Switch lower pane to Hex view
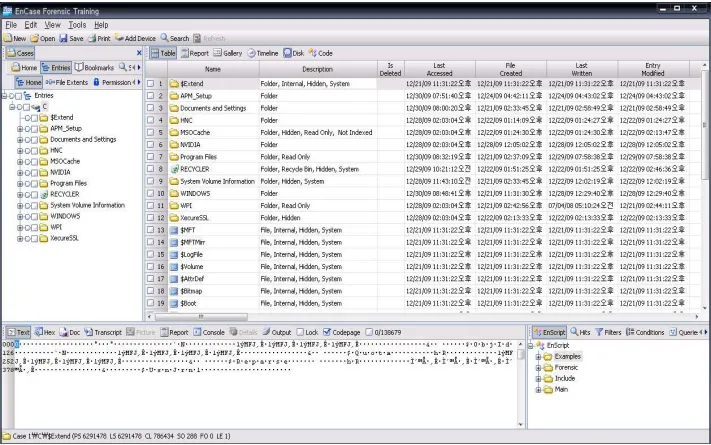The image size is (711, 445). (x=46, y=332)
